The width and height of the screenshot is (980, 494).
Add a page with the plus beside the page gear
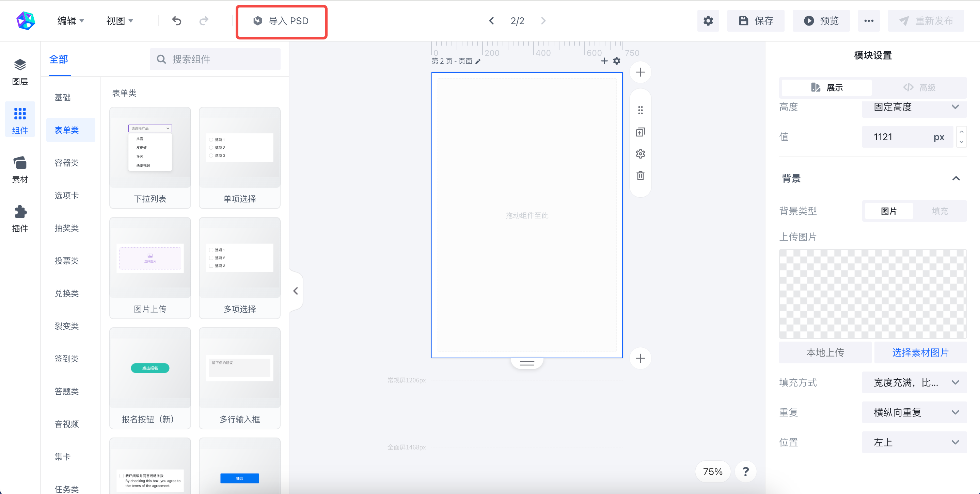click(x=604, y=61)
